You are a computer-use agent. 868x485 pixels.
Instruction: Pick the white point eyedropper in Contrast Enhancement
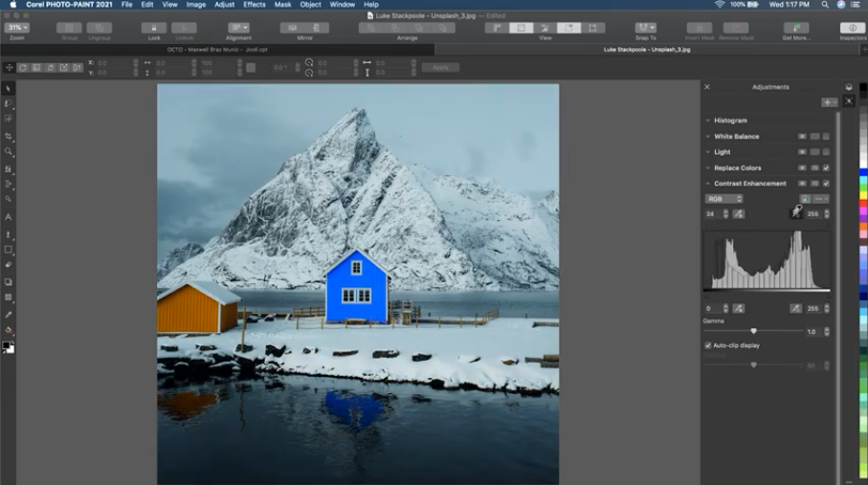(x=796, y=212)
